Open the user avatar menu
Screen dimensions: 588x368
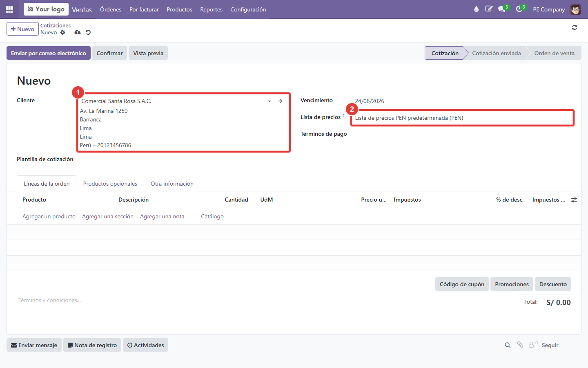point(575,9)
